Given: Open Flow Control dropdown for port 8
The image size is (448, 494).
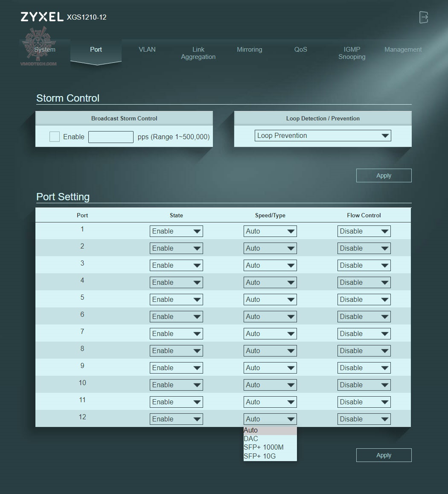Looking at the screenshot, I should coord(364,351).
